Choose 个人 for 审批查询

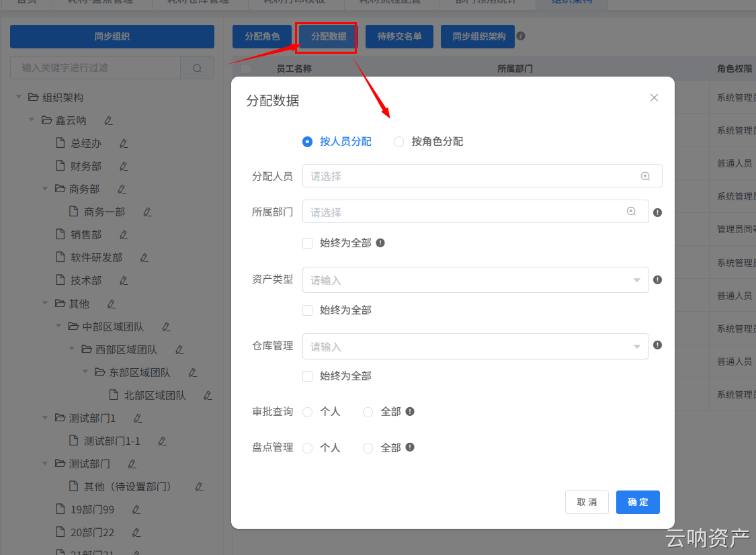point(307,412)
